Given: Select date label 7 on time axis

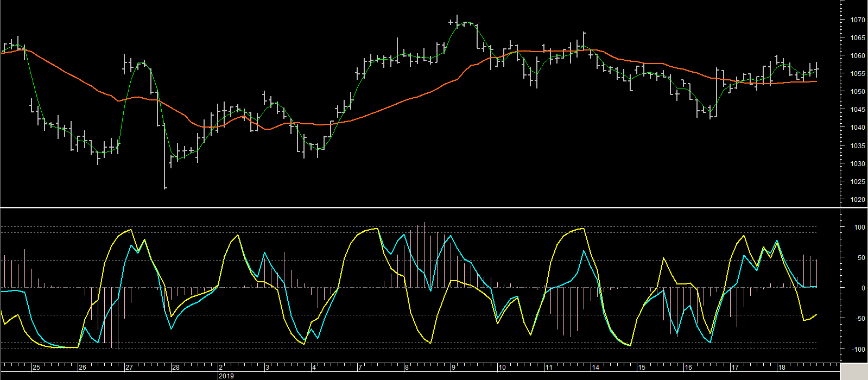Looking at the screenshot, I should (x=360, y=368).
